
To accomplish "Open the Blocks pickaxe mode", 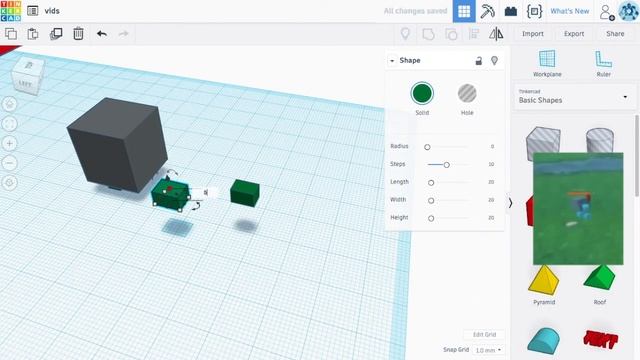I will pos(487,11).
